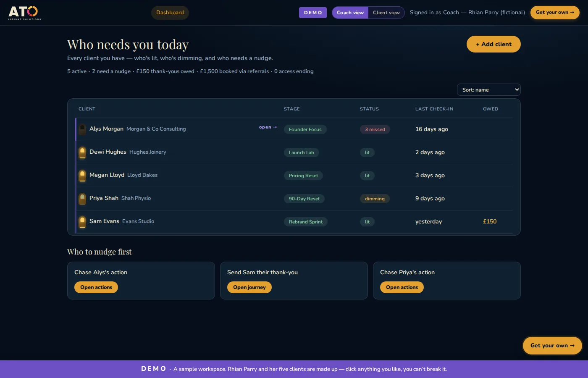The image size is (588, 378).
Task: Select Alys Morgan client name
Action: [x=106, y=129]
